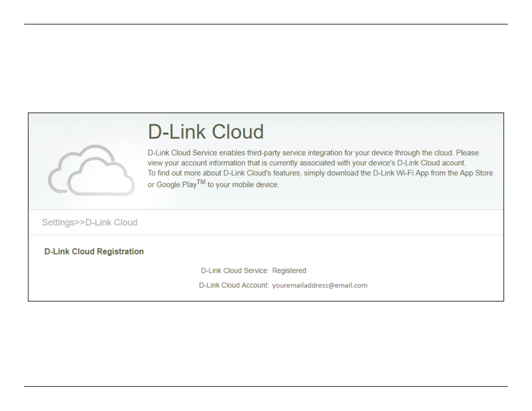Click the "Registered" status value

(289, 271)
